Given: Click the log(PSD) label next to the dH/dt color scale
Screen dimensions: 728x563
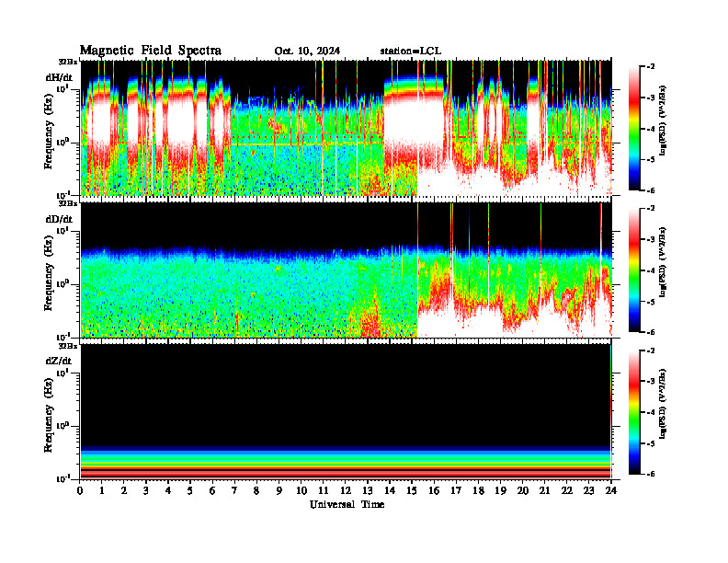Looking at the screenshot, I should [663, 121].
